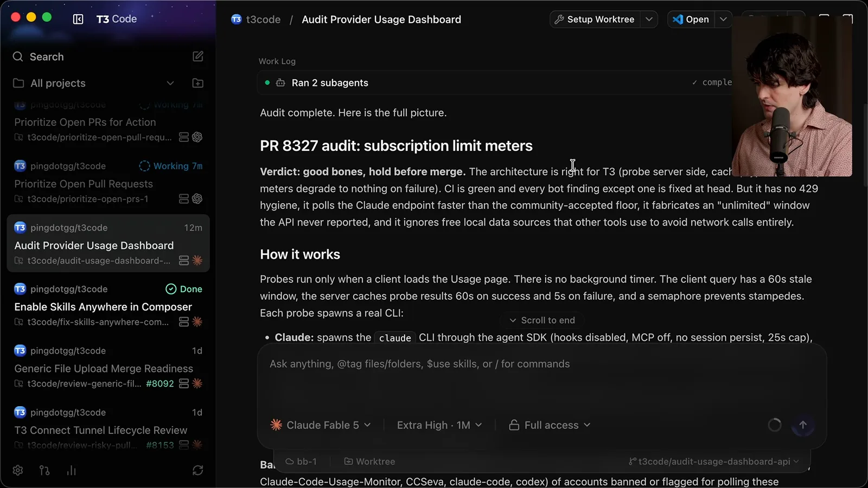Screen dimensions: 868x488
Task: Open the Extra High · 1M effort dropdown
Action: [439, 425]
